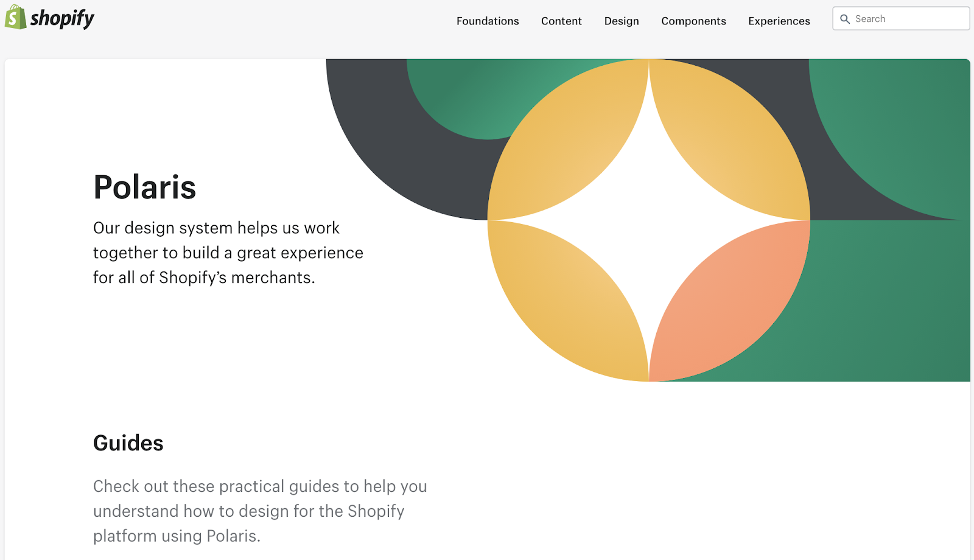Viewport: 974px width, 560px height.
Task: Go to the Design section
Action: 622,21
